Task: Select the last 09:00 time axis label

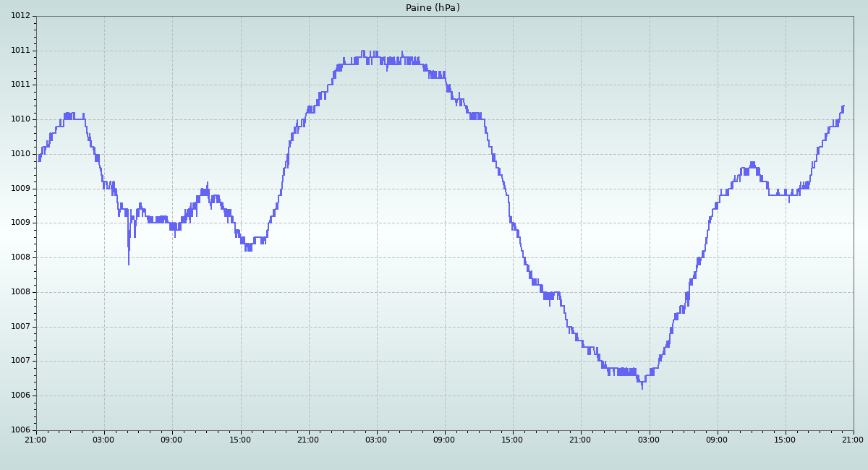Action: pos(717,439)
